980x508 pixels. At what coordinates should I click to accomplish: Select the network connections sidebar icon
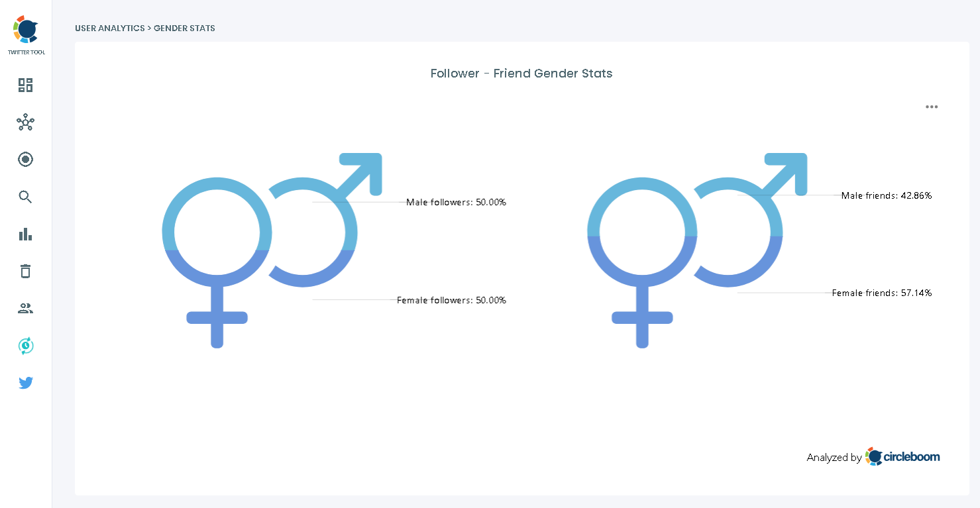[25, 122]
